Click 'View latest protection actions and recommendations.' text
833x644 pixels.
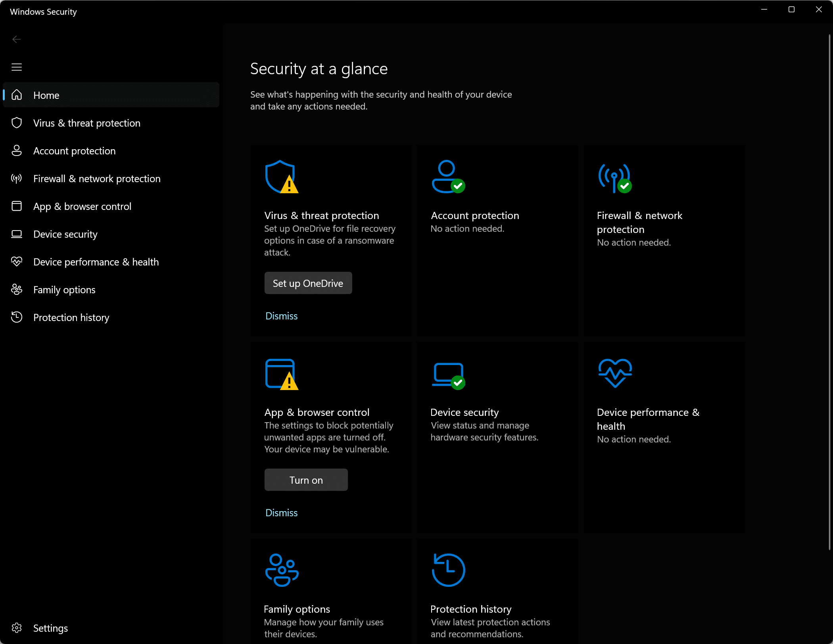point(490,628)
